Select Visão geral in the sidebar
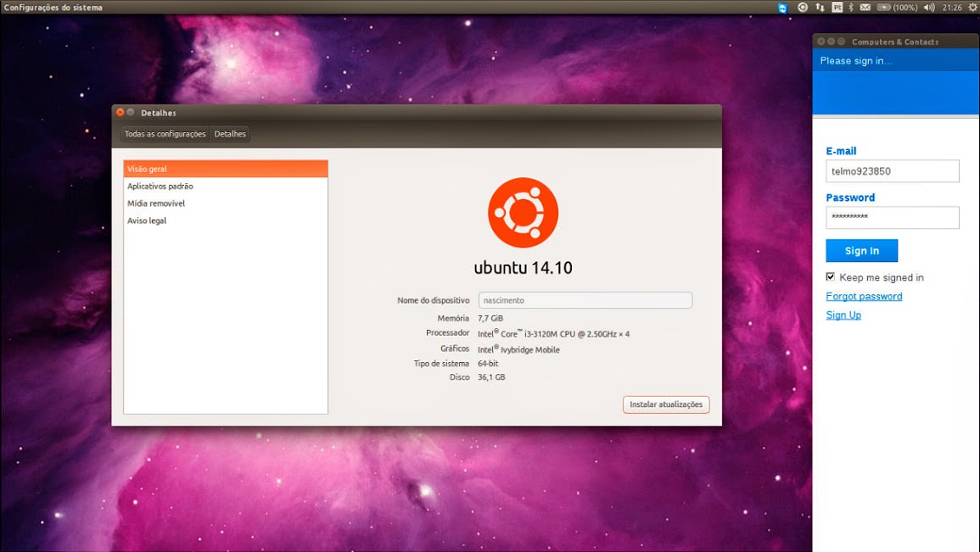980x552 pixels. tap(226, 169)
